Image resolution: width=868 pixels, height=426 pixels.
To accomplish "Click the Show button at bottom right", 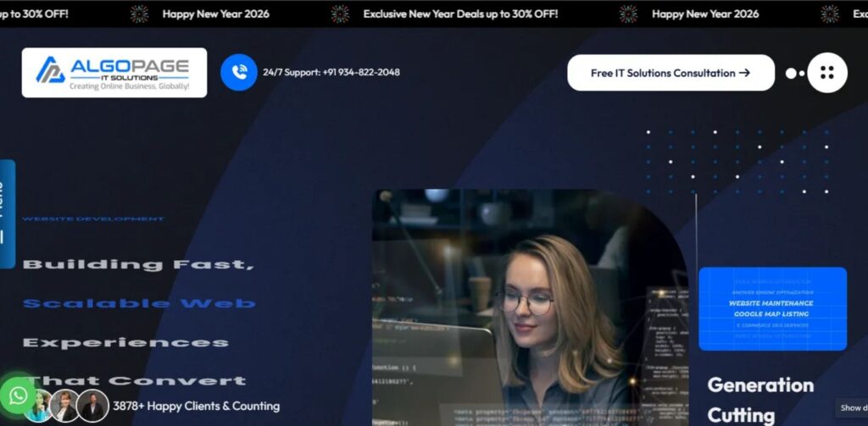I will [x=852, y=408].
